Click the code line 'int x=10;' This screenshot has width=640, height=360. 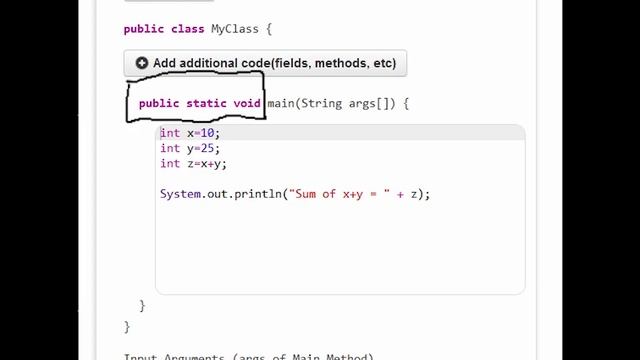coord(190,133)
